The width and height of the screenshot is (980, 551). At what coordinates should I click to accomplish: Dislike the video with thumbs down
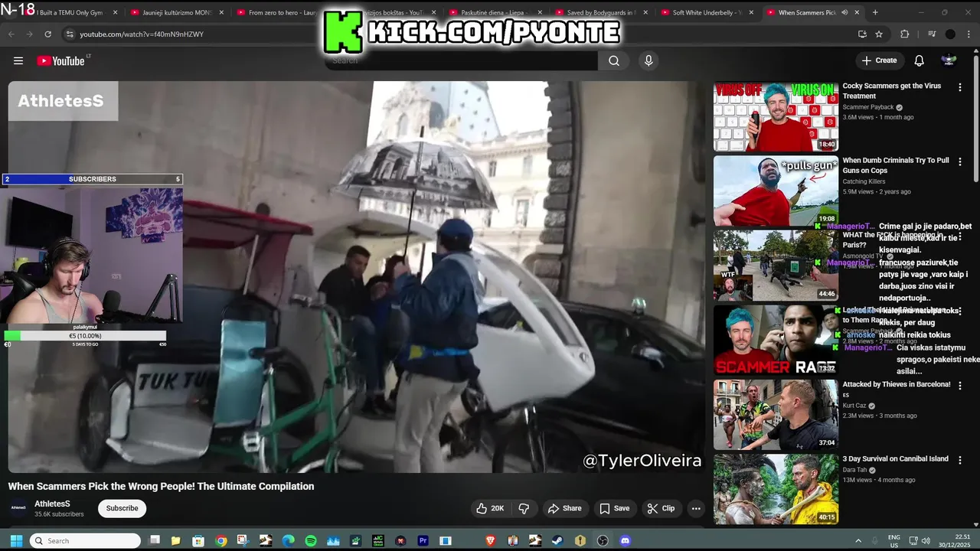[x=524, y=508]
